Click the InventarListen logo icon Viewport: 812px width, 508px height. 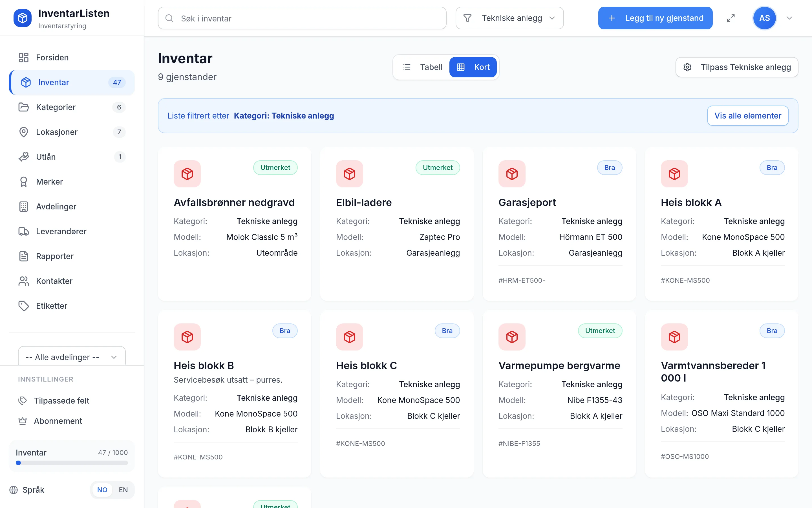pyautogui.click(x=23, y=18)
